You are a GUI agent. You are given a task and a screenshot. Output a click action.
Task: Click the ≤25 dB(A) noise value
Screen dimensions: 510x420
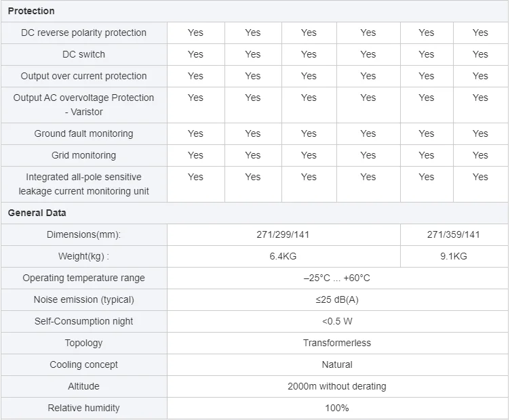point(336,299)
